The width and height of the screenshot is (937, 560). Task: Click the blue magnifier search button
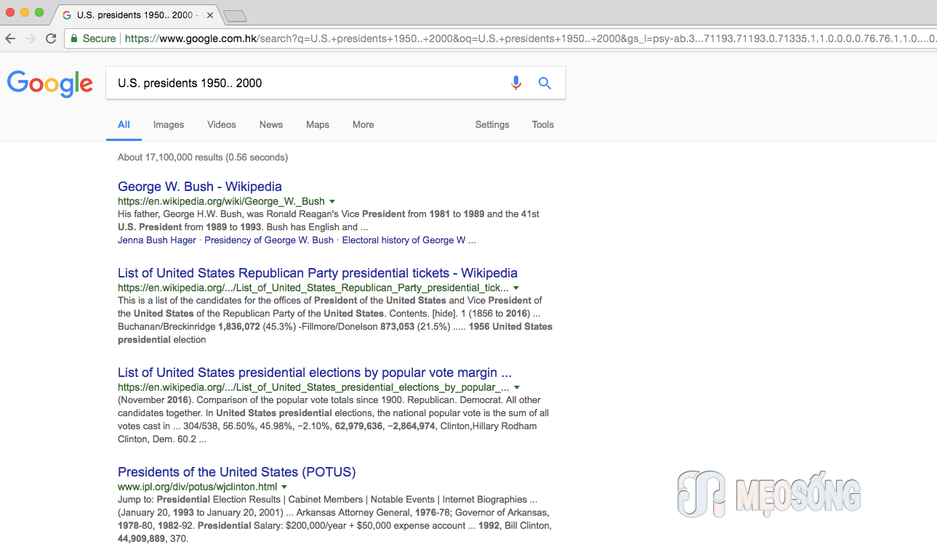(x=544, y=83)
